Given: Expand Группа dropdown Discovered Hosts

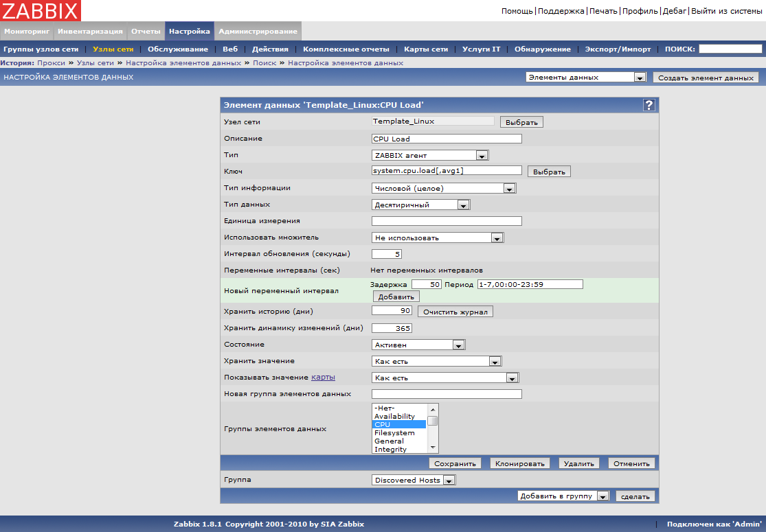Looking at the screenshot, I should tap(414, 481).
